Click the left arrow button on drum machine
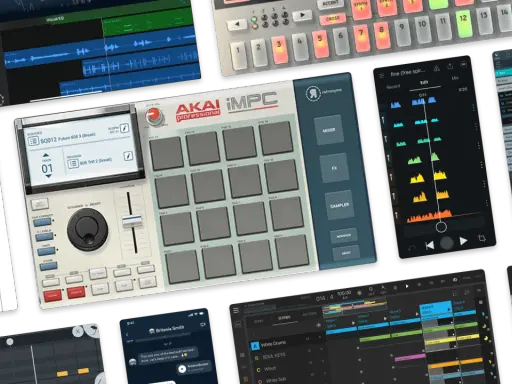This screenshot has height=384, width=512. click(x=237, y=24)
